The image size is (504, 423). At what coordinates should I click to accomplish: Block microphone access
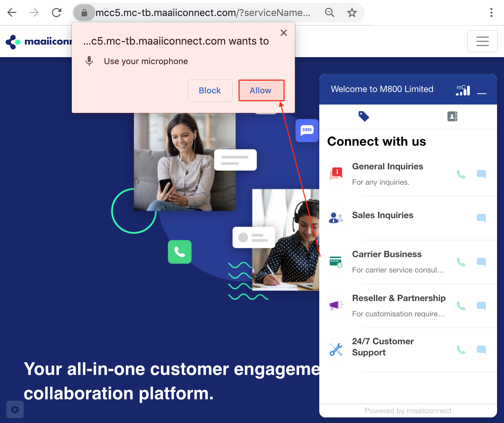[x=210, y=91]
